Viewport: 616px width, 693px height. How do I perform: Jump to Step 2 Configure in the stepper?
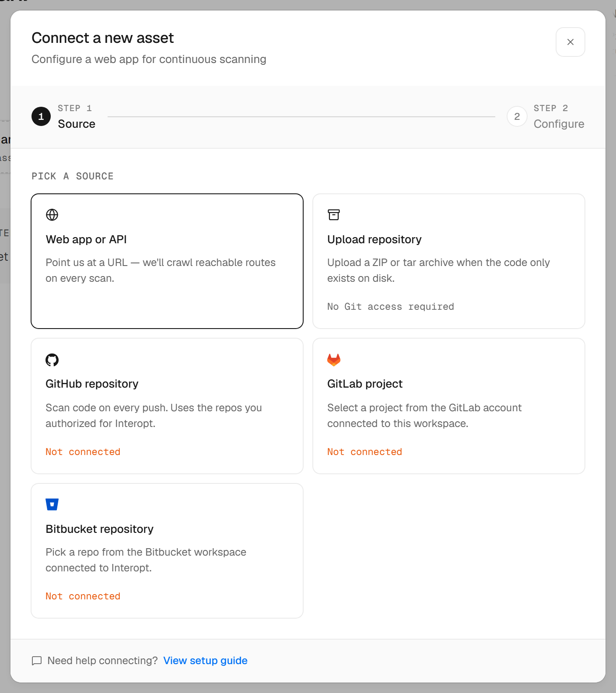click(x=546, y=117)
